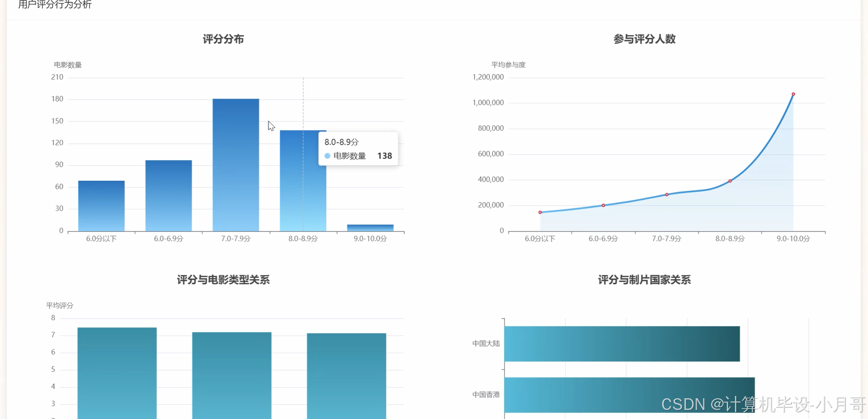Click the tooltip title 8.0-8.9分
Viewport: 868px width, 419px height.
pyautogui.click(x=342, y=142)
